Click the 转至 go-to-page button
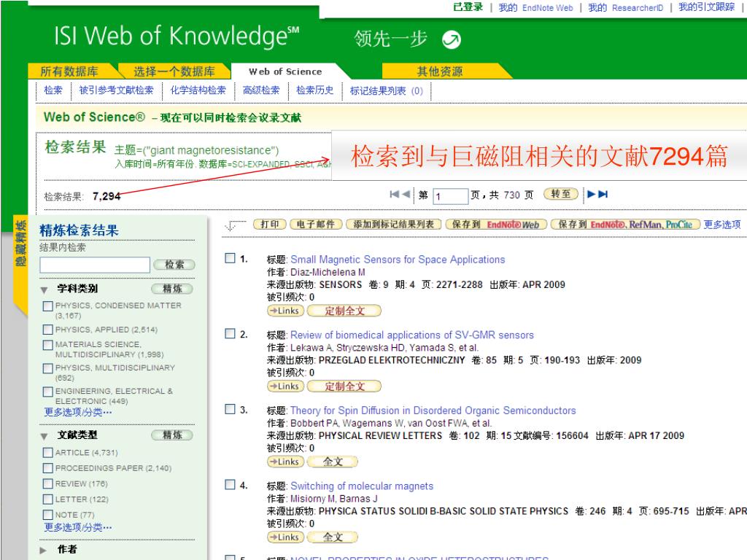 [x=561, y=194]
